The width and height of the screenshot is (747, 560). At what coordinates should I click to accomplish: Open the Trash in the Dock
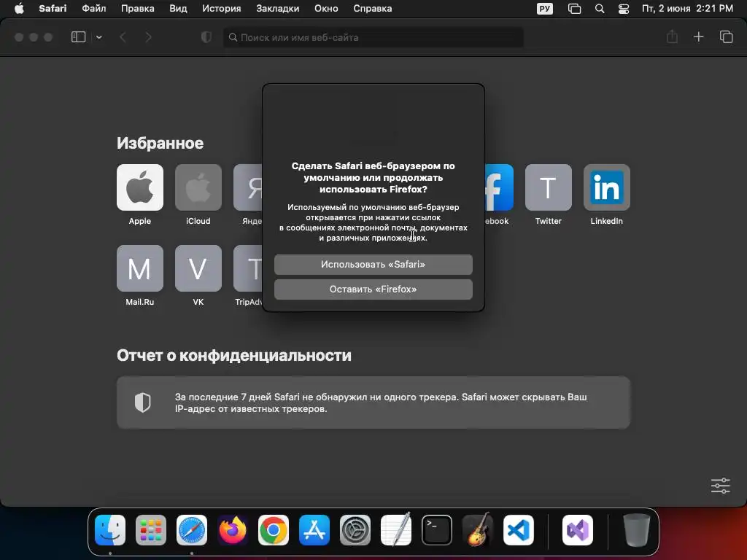coord(636,530)
